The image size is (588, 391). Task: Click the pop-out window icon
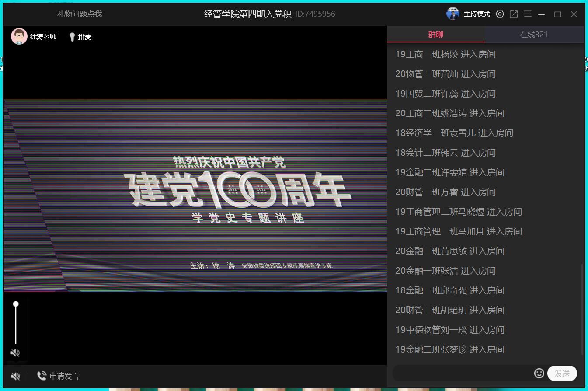(x=514, y=14)
